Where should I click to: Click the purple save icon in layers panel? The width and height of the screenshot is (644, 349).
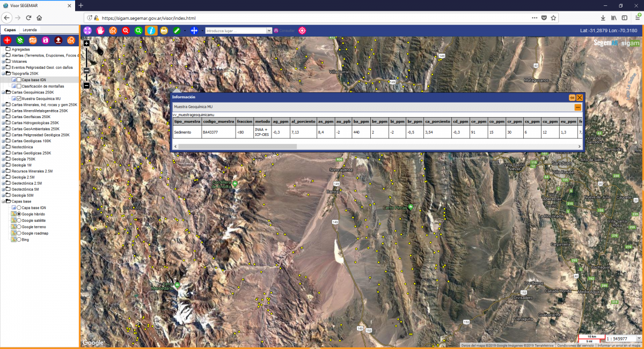point(46,40)
